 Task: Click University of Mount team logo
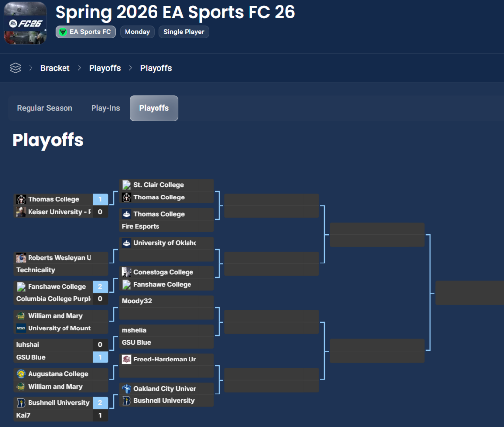21,328
